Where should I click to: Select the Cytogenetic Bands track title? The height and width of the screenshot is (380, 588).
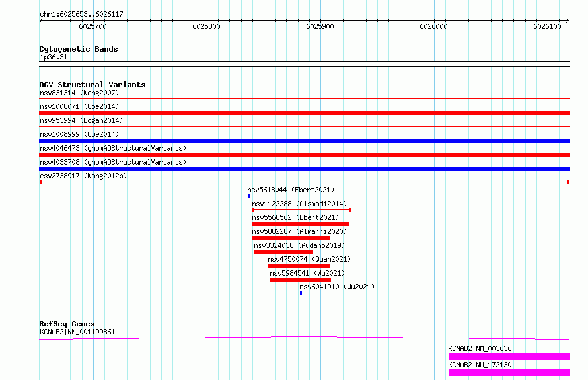click(79, 49)
